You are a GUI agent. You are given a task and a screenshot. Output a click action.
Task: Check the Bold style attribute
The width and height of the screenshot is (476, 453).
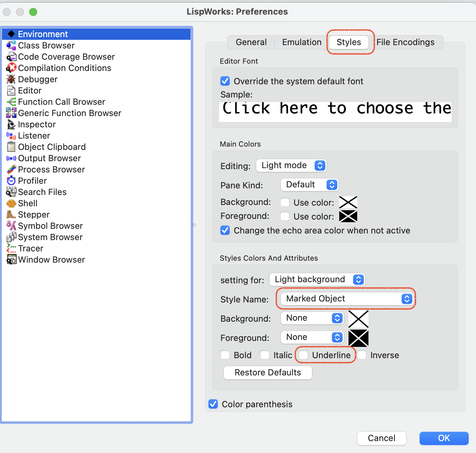click(x=225, y=355)
